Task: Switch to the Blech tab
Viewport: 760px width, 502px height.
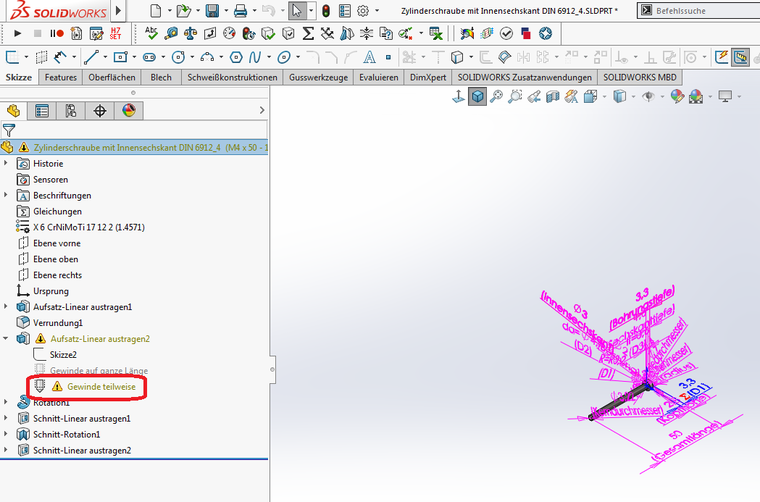Action: point(161,77)
